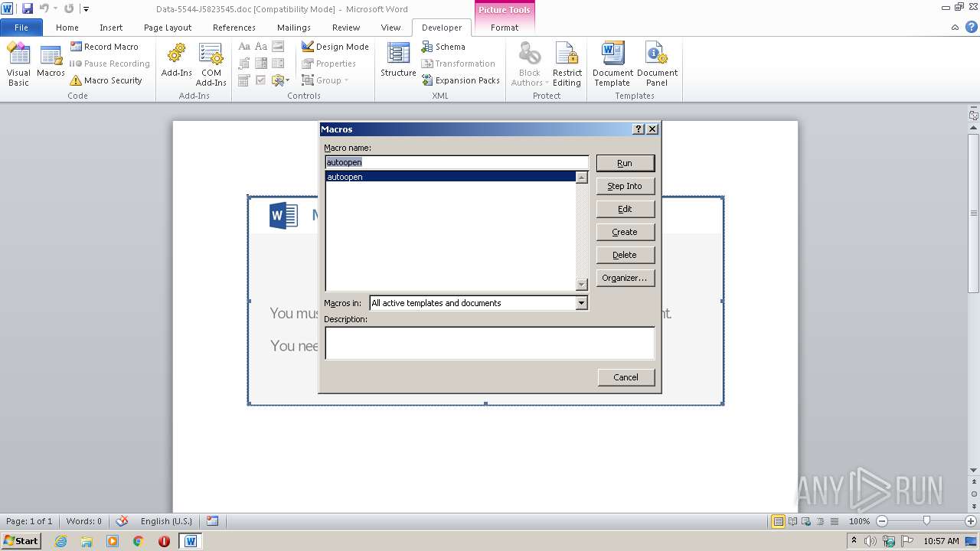
Task: Delete the selected macro
Action: pyautogui.click(x=625, y=255)
